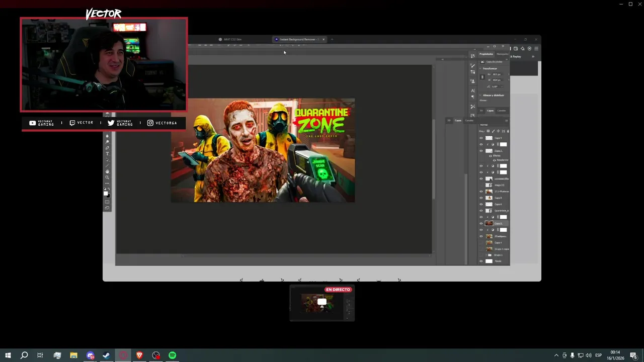
Task: Open Spotify from the taskbar
Action: click(173, 355)
